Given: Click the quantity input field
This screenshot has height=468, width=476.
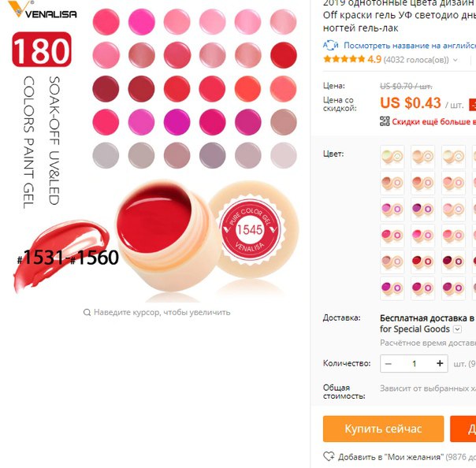Looking at the screenshot, I should point(414,363).
